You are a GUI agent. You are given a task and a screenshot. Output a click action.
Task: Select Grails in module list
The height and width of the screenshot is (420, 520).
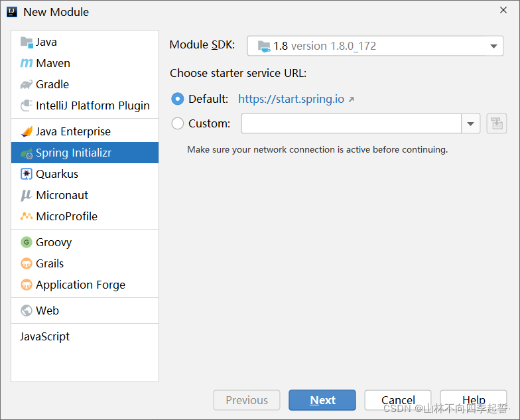click(85, 263)
